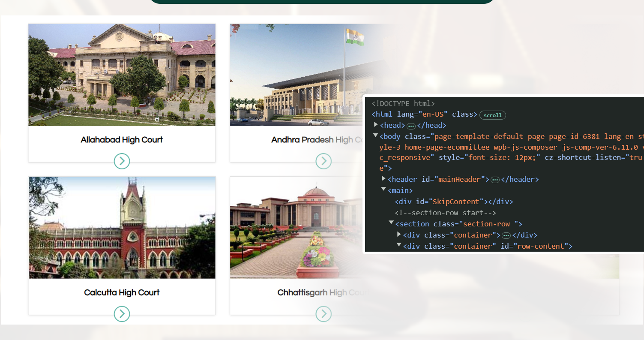Collapse the section-row section node
The height and width of the screenshot is (340, 644).
coord(390,222)
